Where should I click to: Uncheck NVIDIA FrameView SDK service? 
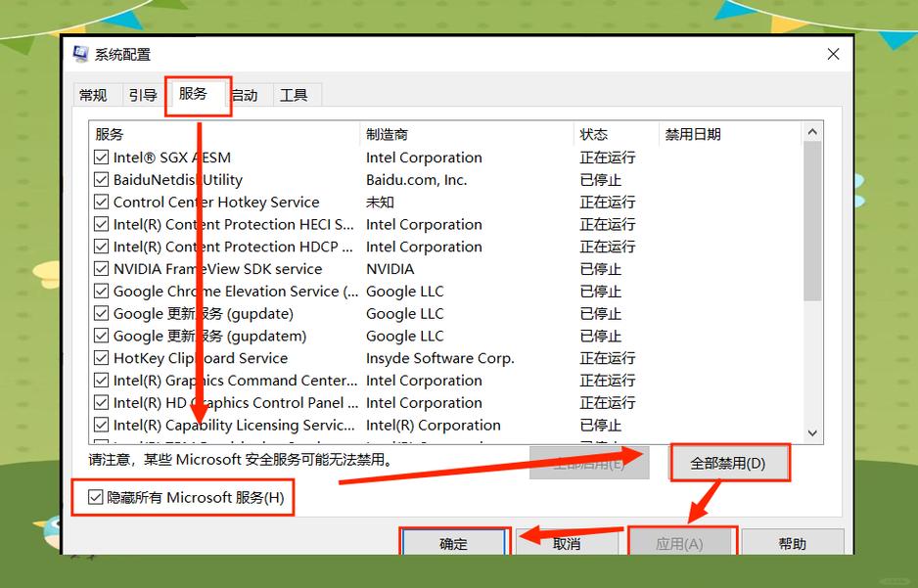tap(101, 269)
